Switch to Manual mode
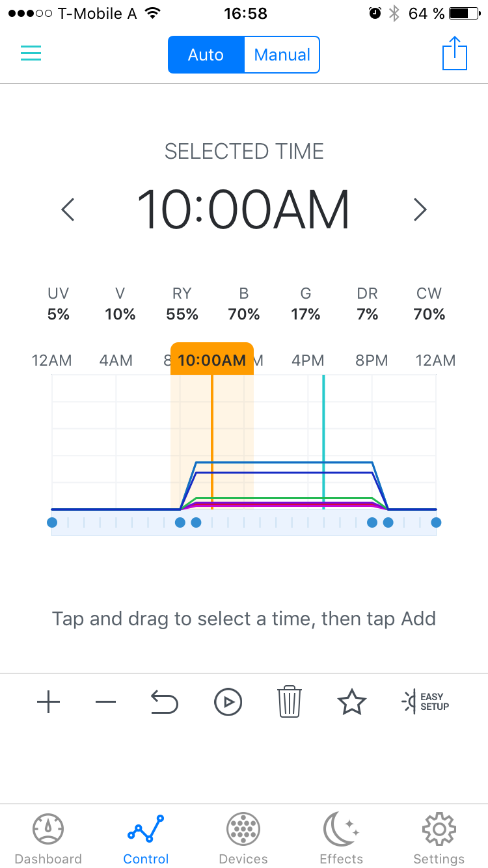The image size is (488, 868). (x=282, y=55)
